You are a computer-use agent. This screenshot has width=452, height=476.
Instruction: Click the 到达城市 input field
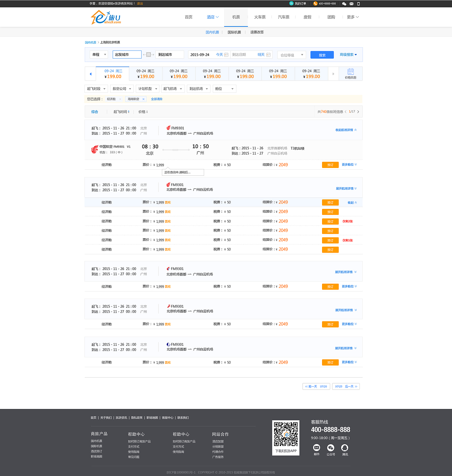170,54
